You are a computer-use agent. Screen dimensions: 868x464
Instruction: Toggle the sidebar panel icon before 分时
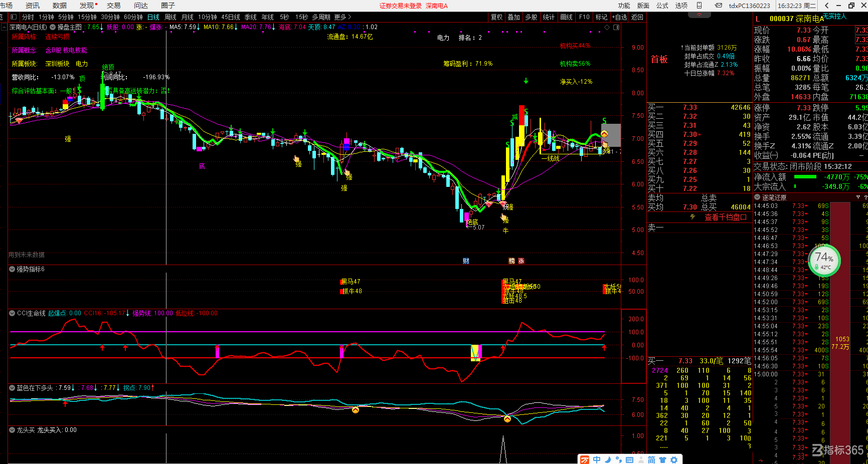[x=14, y=17]
